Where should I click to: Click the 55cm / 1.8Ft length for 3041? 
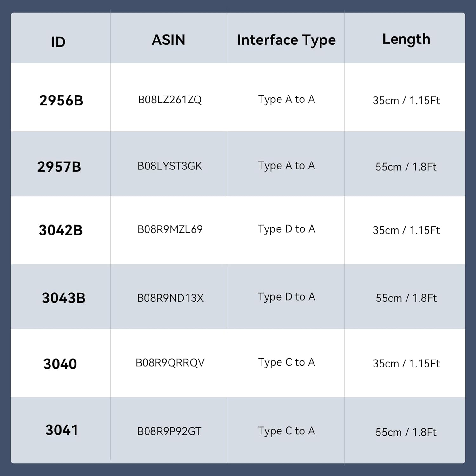pos(406,432)
